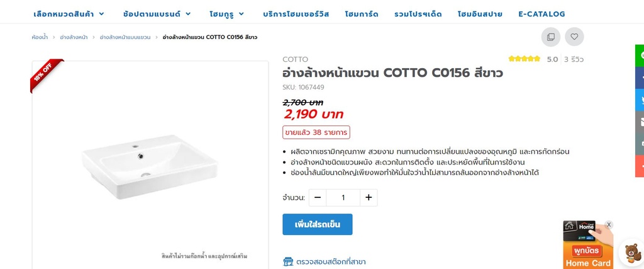Add product to wishlist with heart icon
Viewport: 644px width, 269px height.
[x=574, y=37]
